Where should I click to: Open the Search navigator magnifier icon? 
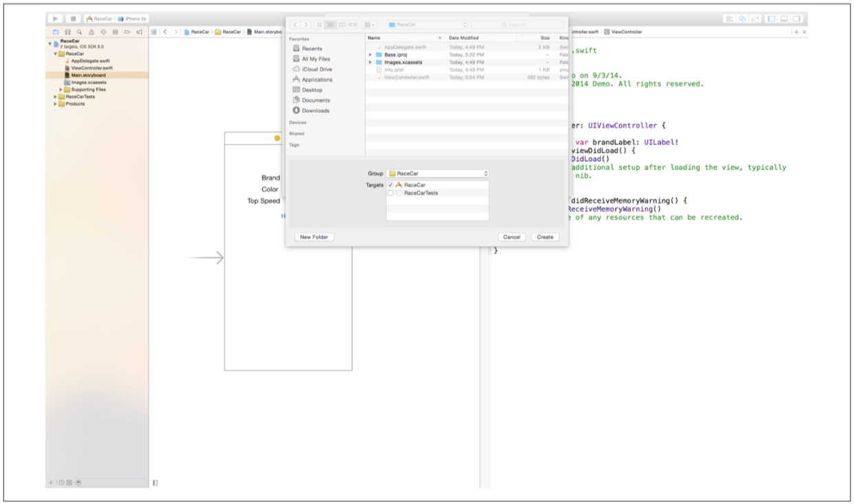pyautogui.click(x=79, y=32)
